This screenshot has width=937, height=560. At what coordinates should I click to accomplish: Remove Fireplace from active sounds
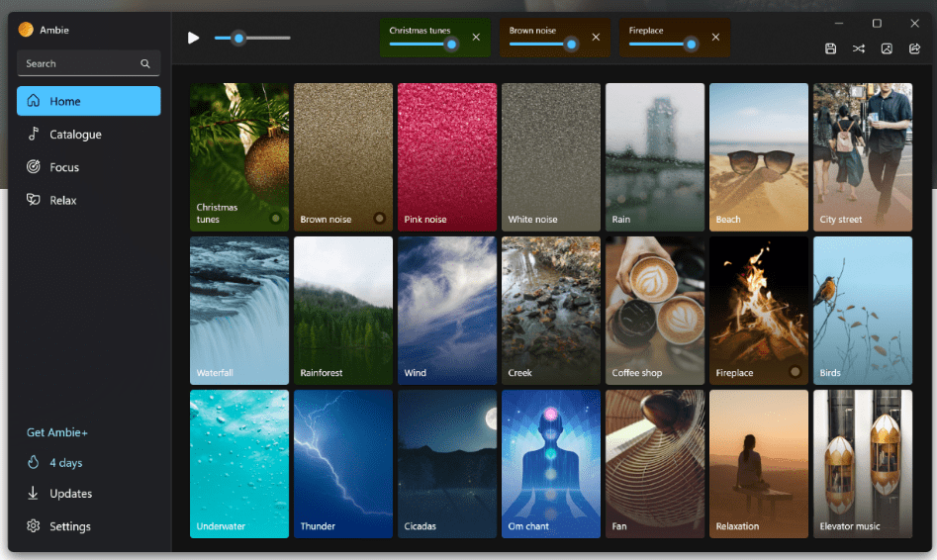tap(715, 38)
